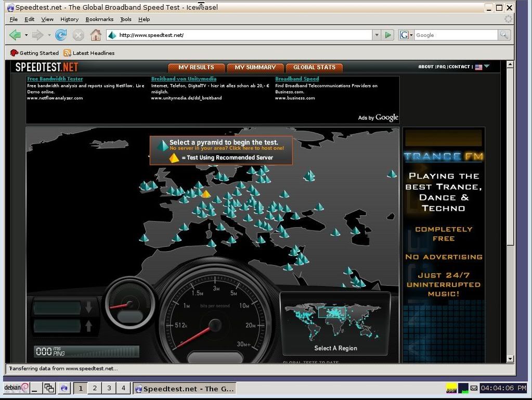Viewport: 532px width, 400px height.
Task: Open the search engine selector dropdown
Action: (406, 35)
